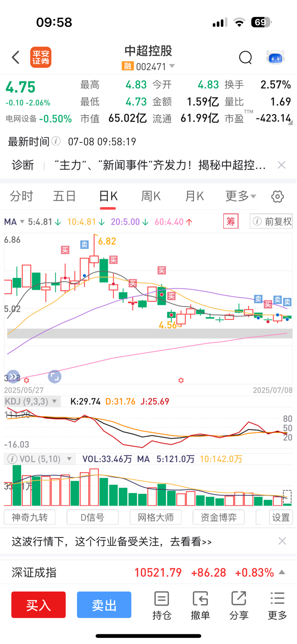Tap the back arrow icon
The width and height of the screenshot is (297, 644).
15,57
